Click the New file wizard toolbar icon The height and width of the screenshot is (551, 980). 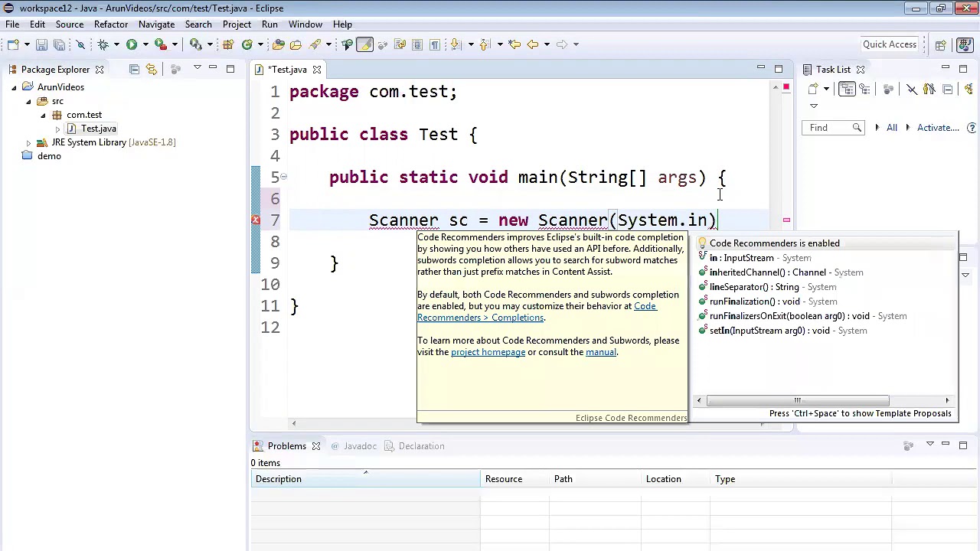pyautogui.click(x=11, y=44)
